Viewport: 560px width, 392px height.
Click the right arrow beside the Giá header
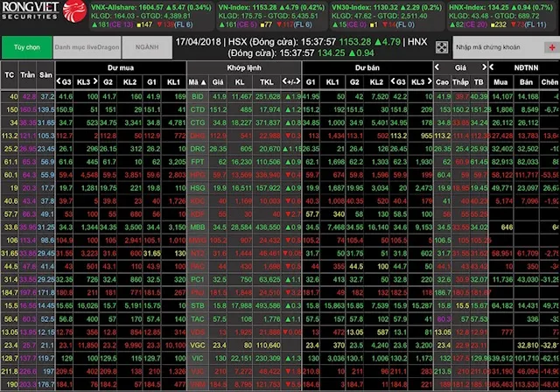coord(484,66)
